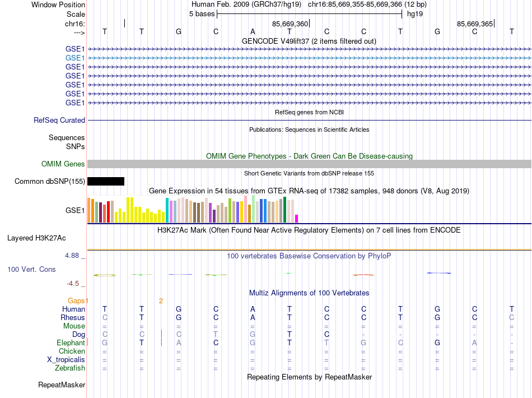This screenshot has width=532, height=398.
Task: Click the red PhyloP conservation bar
Action: [363, 275]
